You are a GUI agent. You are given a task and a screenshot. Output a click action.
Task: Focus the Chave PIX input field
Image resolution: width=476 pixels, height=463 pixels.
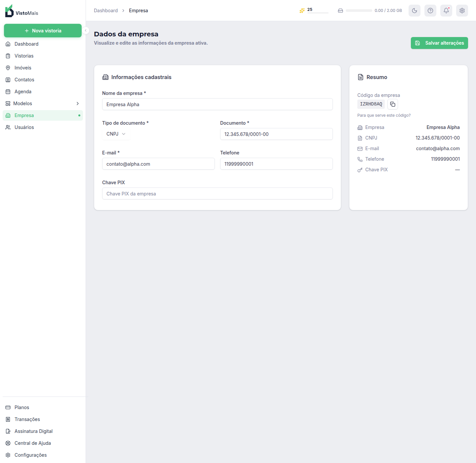pyautogui.click(x=218, y=193)
